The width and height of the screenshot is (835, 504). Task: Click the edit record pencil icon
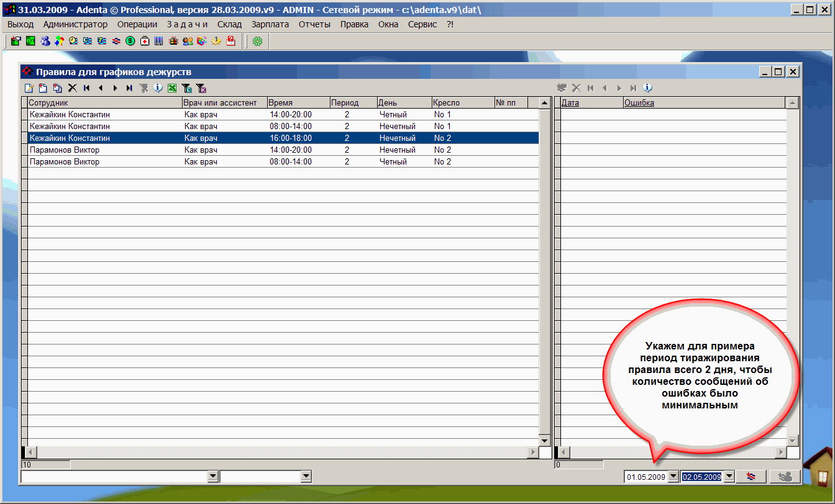[x=29, y=88]
